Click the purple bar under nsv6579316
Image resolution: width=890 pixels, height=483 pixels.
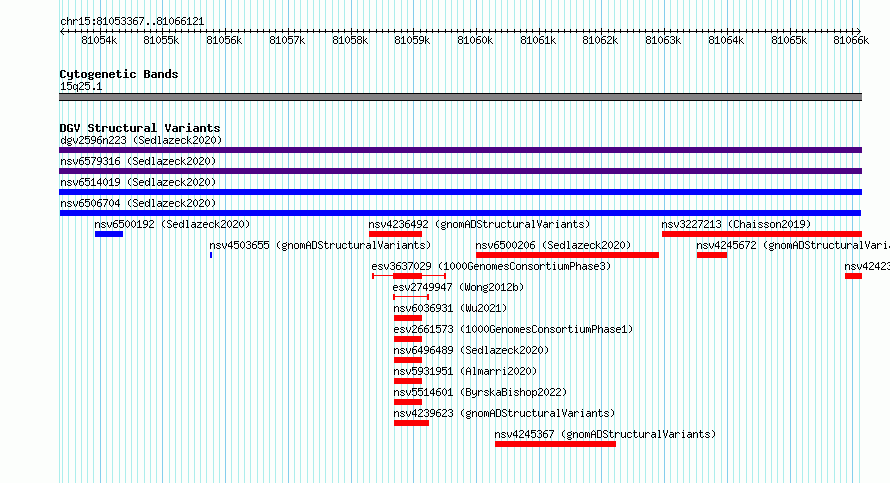[460, 171]
